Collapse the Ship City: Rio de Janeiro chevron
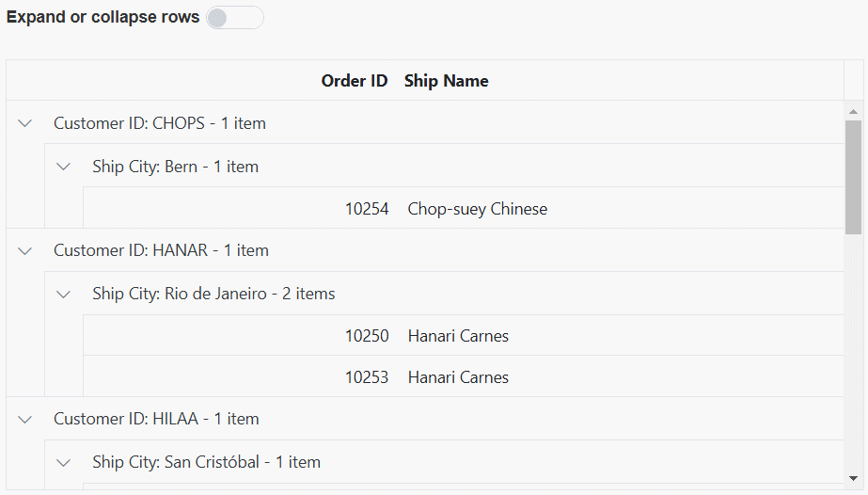Image resolution: width=868 pixels, height=495 pixels. 64,294
